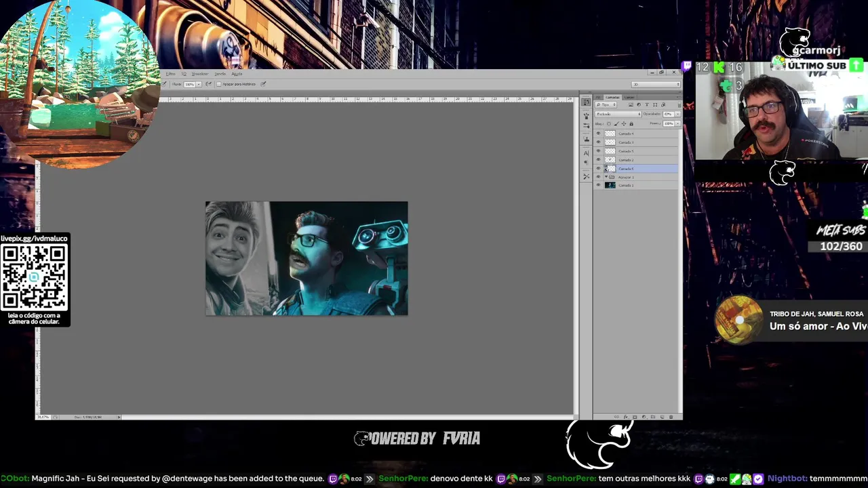Create a new layer icon

coord(662,417)
